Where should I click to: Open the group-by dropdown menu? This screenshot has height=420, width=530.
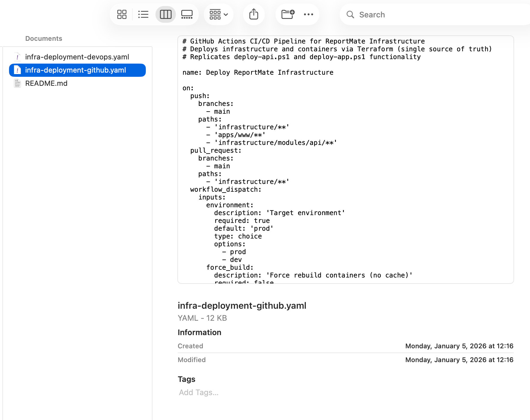219,14
